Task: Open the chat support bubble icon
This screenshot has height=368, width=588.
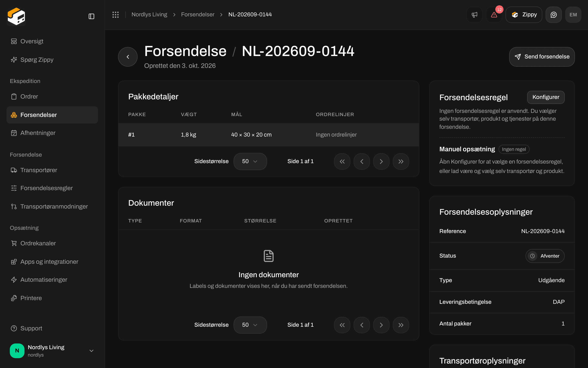Action: [x=553, y=15]
